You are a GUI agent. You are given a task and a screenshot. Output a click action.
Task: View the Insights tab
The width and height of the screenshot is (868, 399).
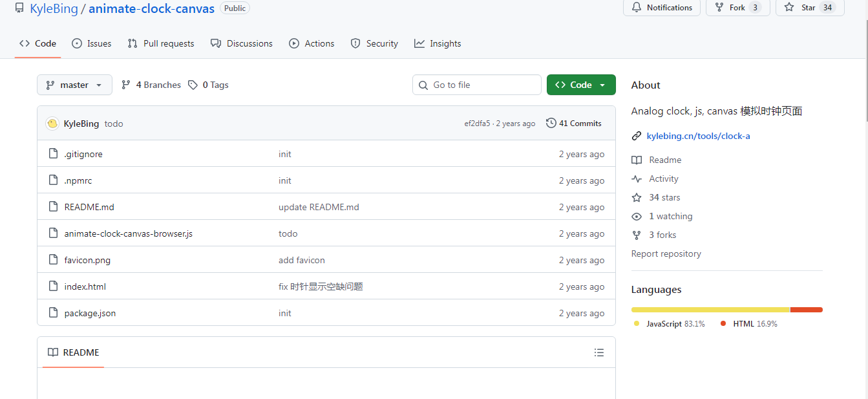438,43
